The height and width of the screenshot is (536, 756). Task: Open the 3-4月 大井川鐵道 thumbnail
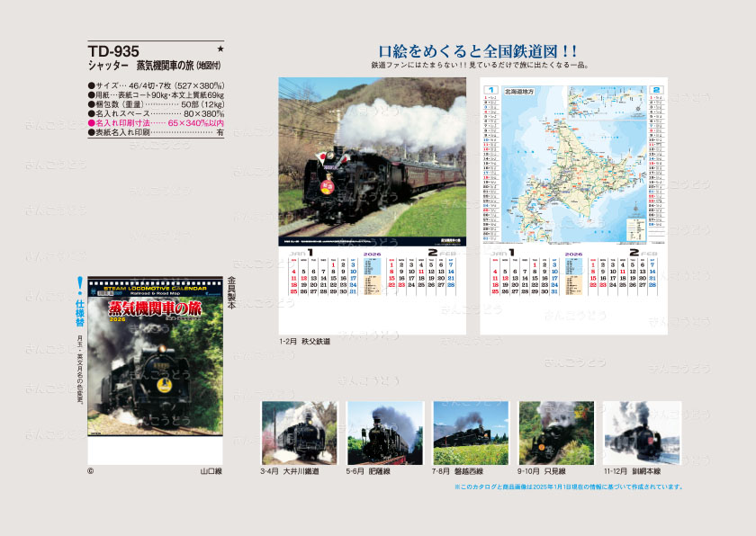click(299, 433)
